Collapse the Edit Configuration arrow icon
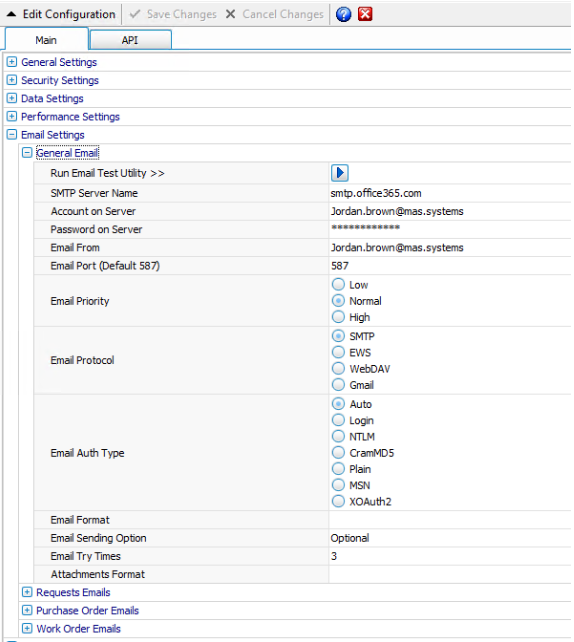Screen dimensions: 574x642 tap(11, 14)
